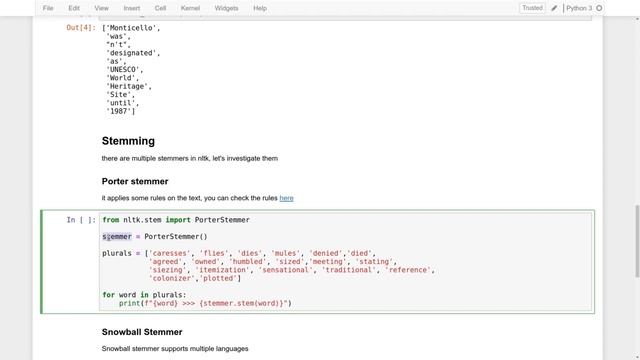
Task: Click inside the PorterStemmer code cell
Action: coord(345,262)
